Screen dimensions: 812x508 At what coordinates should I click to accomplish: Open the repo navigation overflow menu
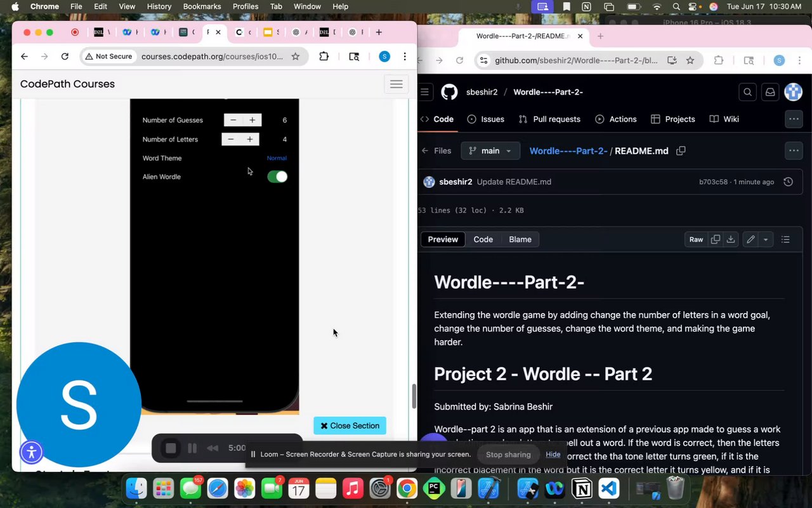tap(794, 119)
